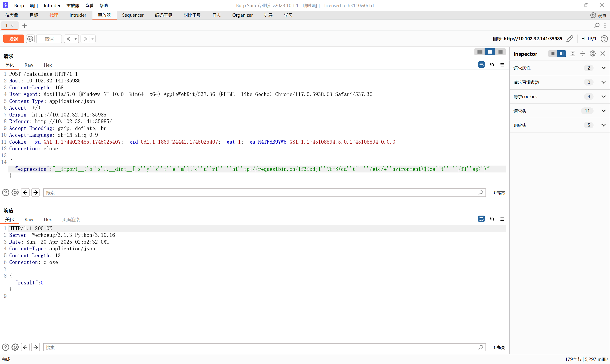Open the Inspector settings gear
This screenshot has width=610, height=364.
pyautogui.click(x=593, y=54)
